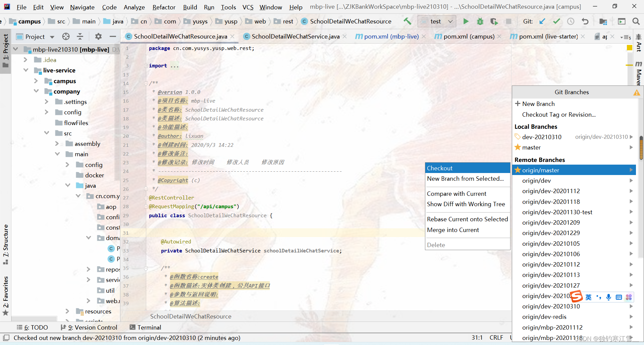Screen dimensions: 644x345
Task: Run with coverage shield icon
Action: pos(494,21)
